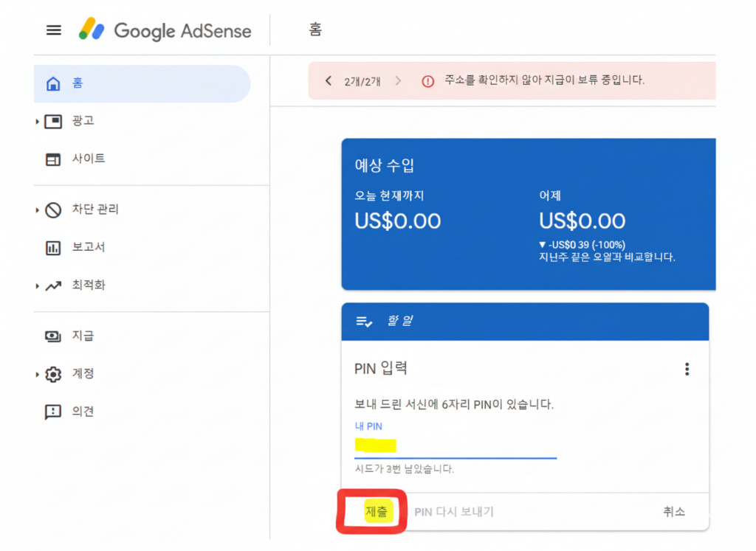
Task: Expand the Blocking controls (차단 관리) arrow
Action: pos(37,211)
